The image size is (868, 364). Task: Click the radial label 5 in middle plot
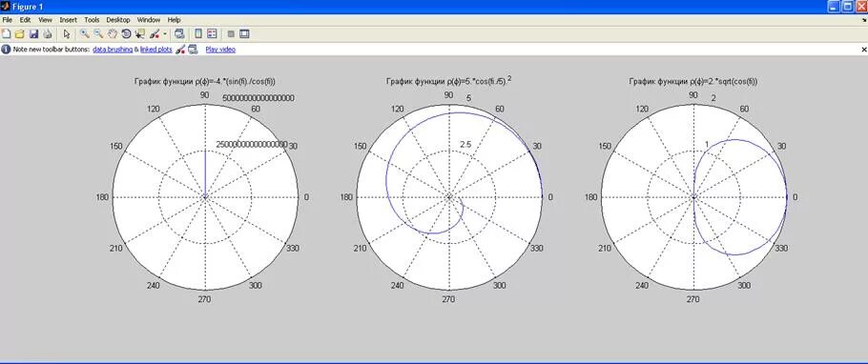(468, 98)
